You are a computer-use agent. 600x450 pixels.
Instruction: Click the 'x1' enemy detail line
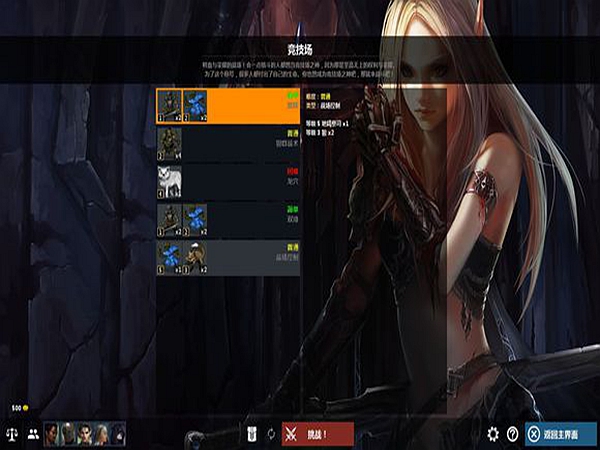point(327,124)
